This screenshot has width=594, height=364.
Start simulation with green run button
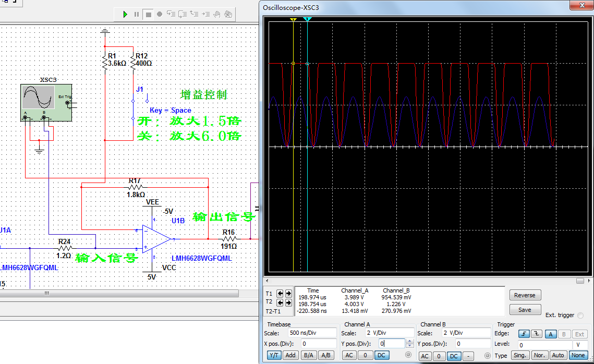pos(125,14)
